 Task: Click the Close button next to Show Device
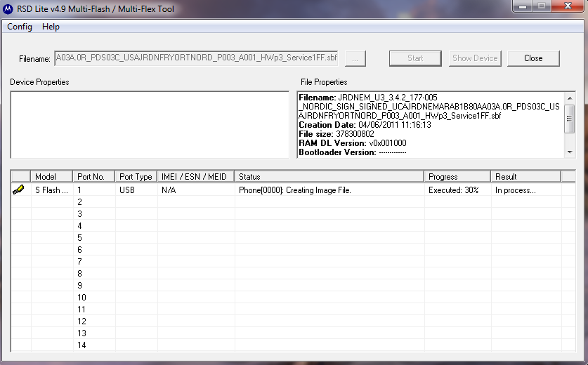coord(533,58)
